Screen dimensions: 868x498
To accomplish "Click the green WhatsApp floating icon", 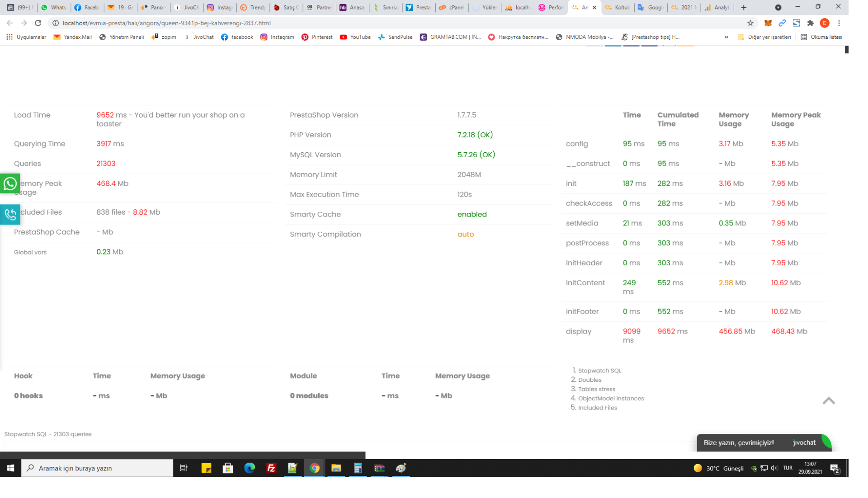I will 10,183.
